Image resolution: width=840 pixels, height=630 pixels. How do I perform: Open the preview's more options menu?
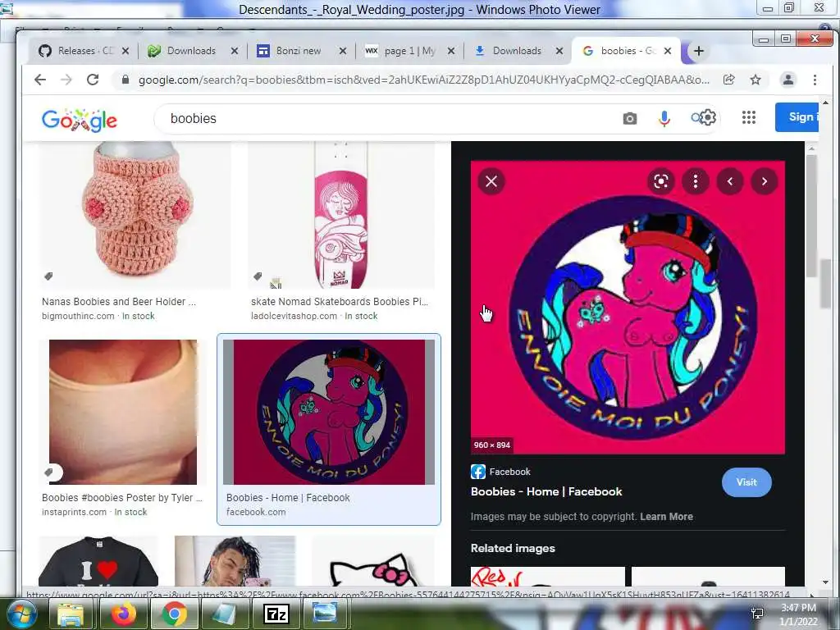[696, 181]
